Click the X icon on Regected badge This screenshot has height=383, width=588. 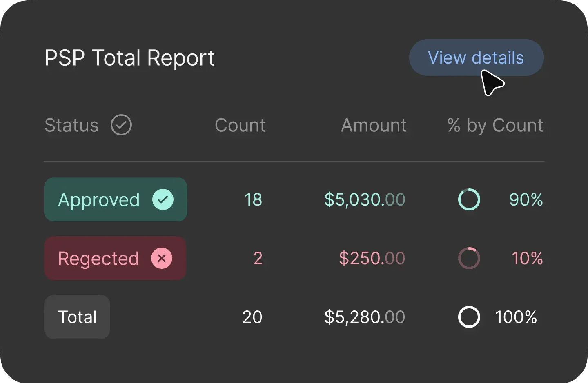point(162,258)
